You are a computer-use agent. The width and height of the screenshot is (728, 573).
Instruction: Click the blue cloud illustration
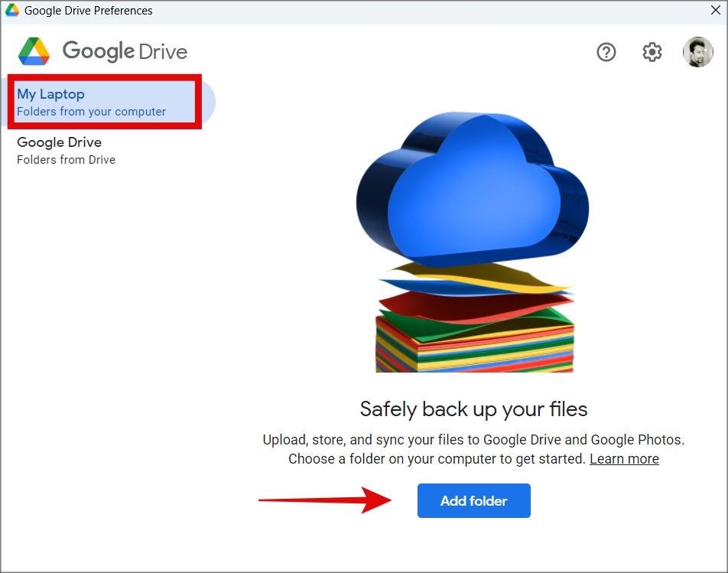(x=473, y=190)
